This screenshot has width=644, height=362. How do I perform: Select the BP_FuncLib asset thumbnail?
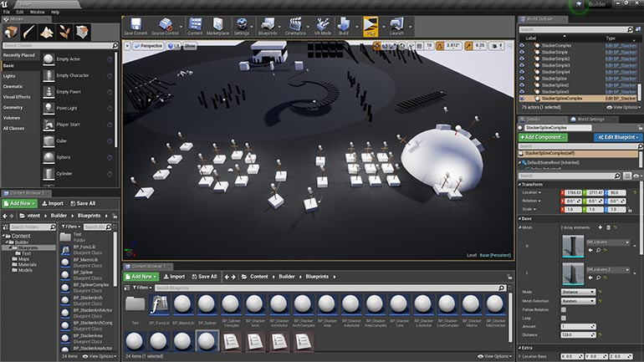click(159, 304)
